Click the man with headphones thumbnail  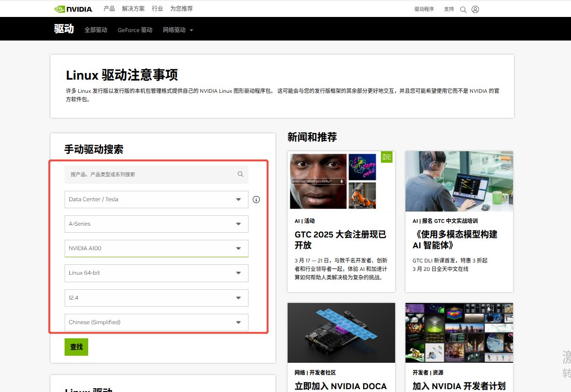459,181
